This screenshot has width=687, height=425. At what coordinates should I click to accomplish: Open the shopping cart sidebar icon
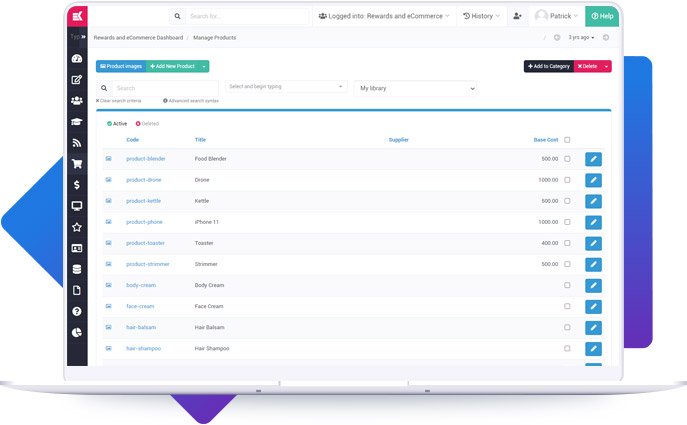coord(77,164)
